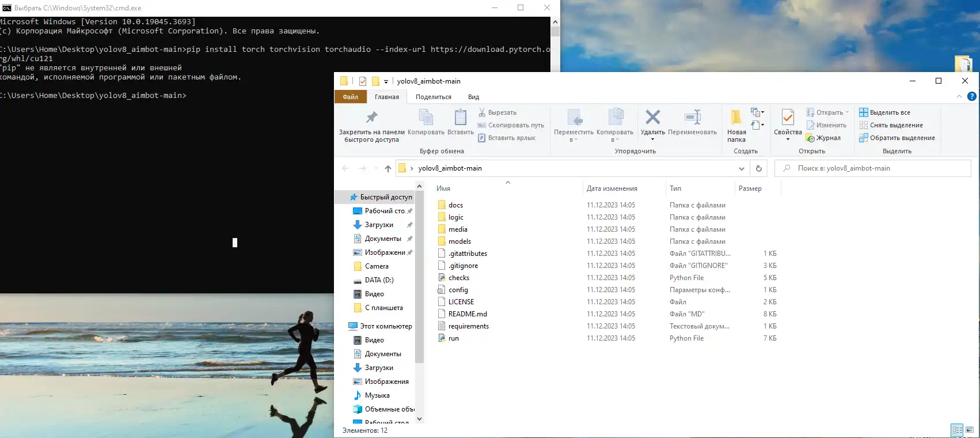980x438 pixels.
Task: Click Invert selection button
Action: [902, 138]
